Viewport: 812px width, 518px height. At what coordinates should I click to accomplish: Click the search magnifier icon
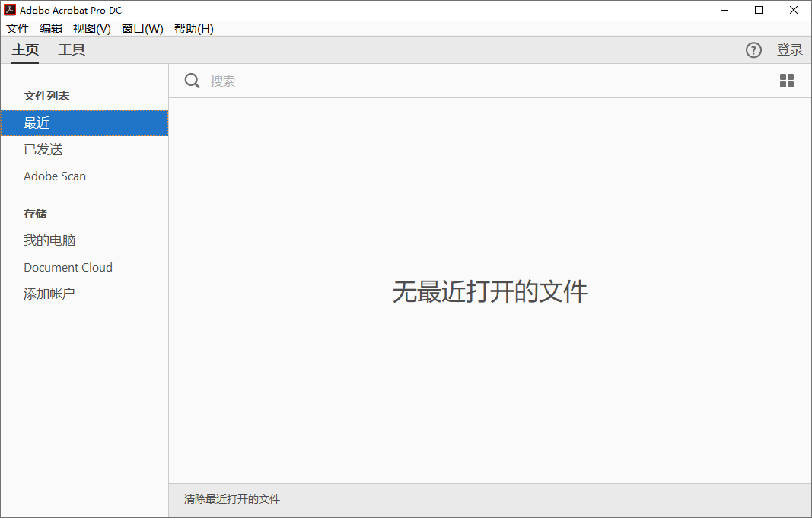pyautogui.click(x=192, y=81)
